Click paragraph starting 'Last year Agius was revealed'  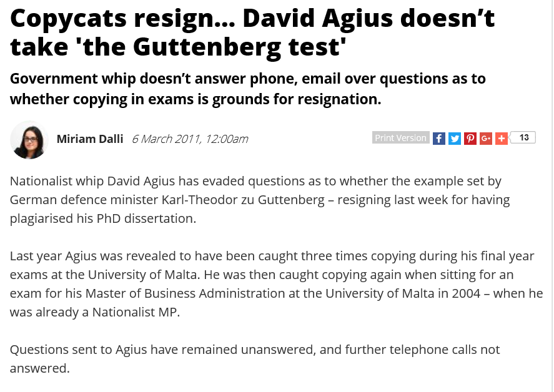[x=276, y=284]
